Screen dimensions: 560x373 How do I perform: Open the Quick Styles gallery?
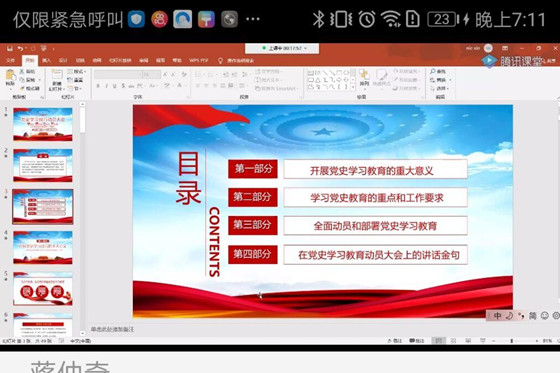[381, 78]
